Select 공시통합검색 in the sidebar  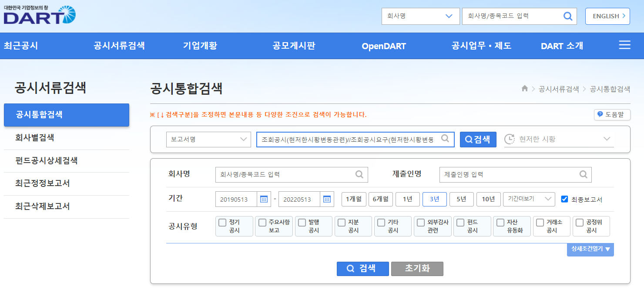[x=67, y=115]
